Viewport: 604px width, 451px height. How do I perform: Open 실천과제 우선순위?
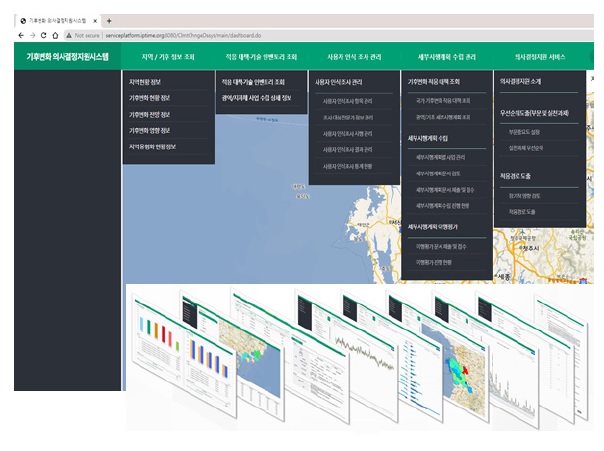526,148
